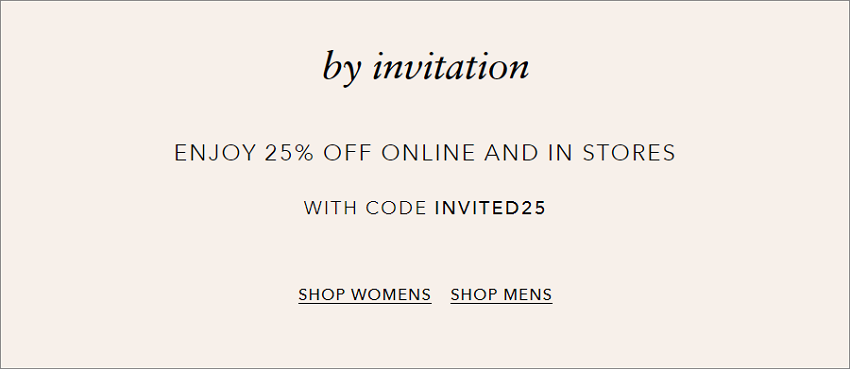Screen dimensions: 850x369
Task: Open the Shop Womens link
Action: click(365, 295)
